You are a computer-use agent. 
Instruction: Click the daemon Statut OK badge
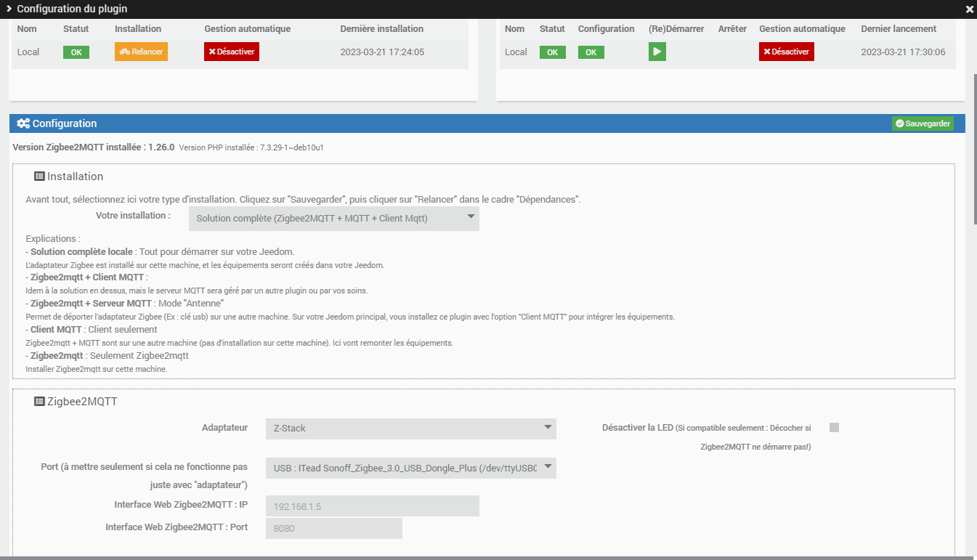(553, 52)
